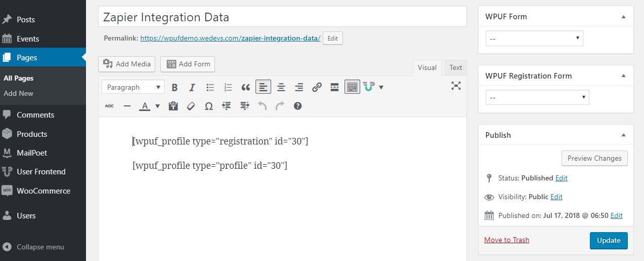
Task: Open Posts in the admin sidebar
Action: pyautogui.click(x=43, y=19)
